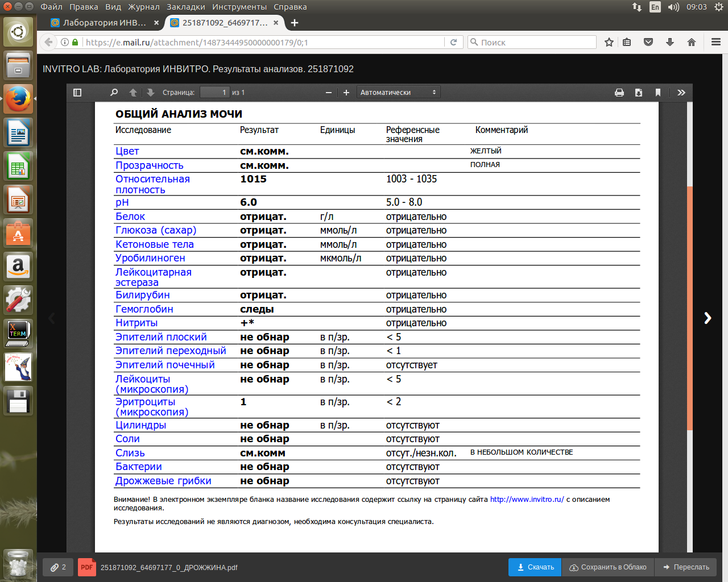728x582 pixels.
Task: Open the Бактерии test link
Action: tap(139, 467)
